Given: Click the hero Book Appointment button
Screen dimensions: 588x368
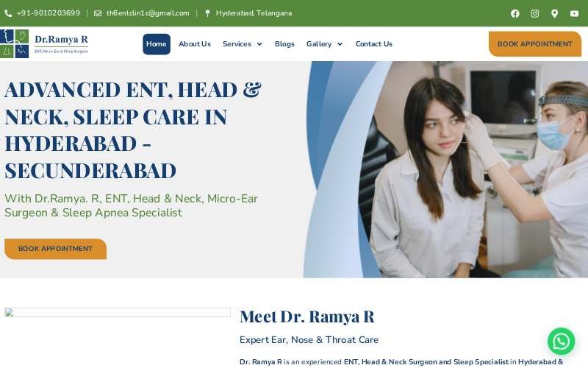Looking at the screenshot, I should click(x=56, y=249).
